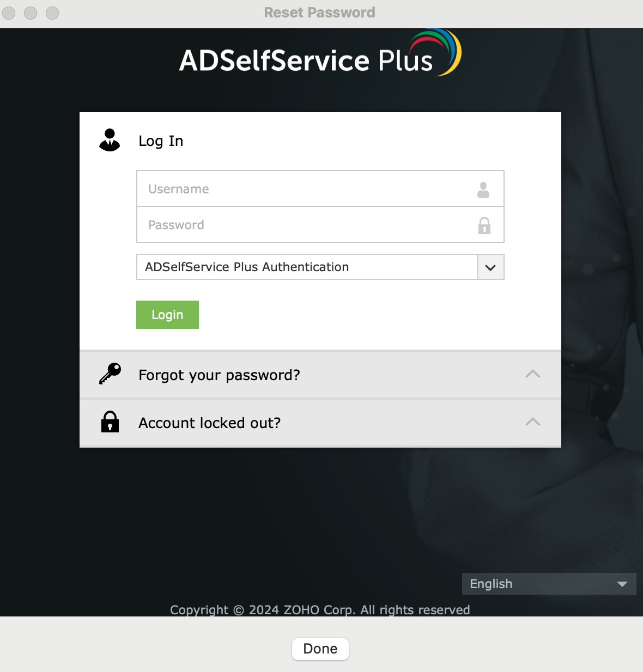The image size is (643, 672).
Task: Click the Log In section heading
Action: (x=161, y=141)
